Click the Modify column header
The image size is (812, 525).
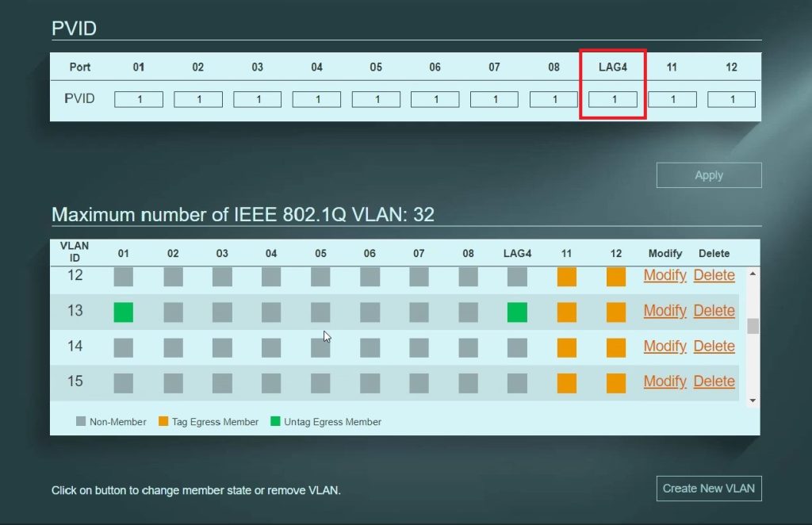click(x=665, y=253)
